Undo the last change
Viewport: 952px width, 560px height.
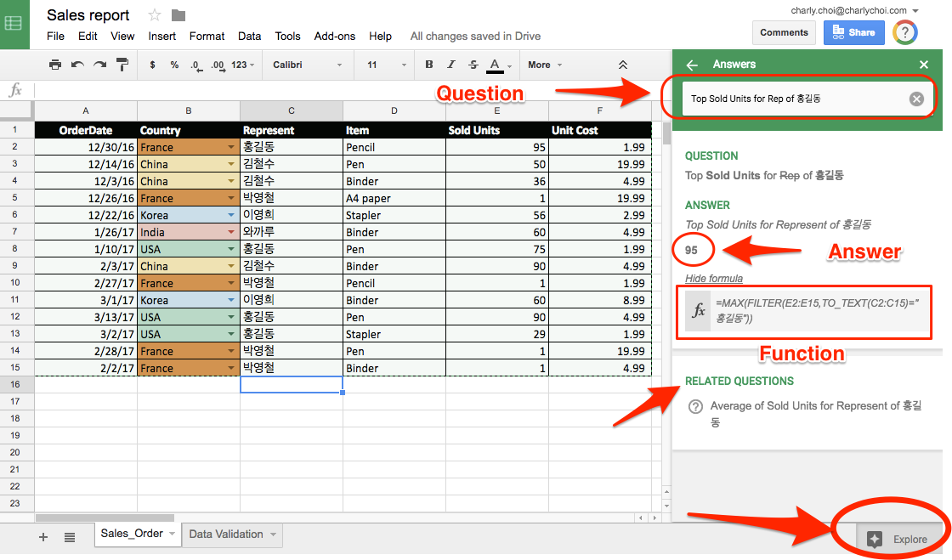click(x=79, y=65)
